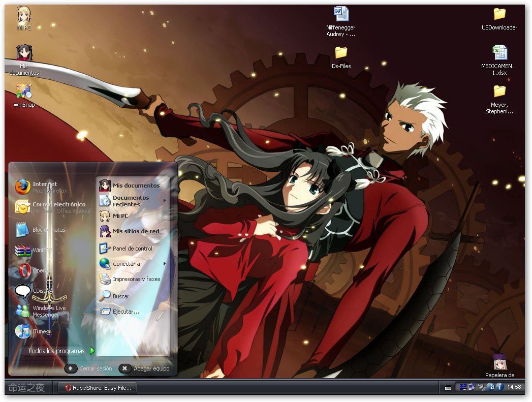Expand Todos los programas
The height and width of the screenshot is (402, 532).
click(61, 351)
